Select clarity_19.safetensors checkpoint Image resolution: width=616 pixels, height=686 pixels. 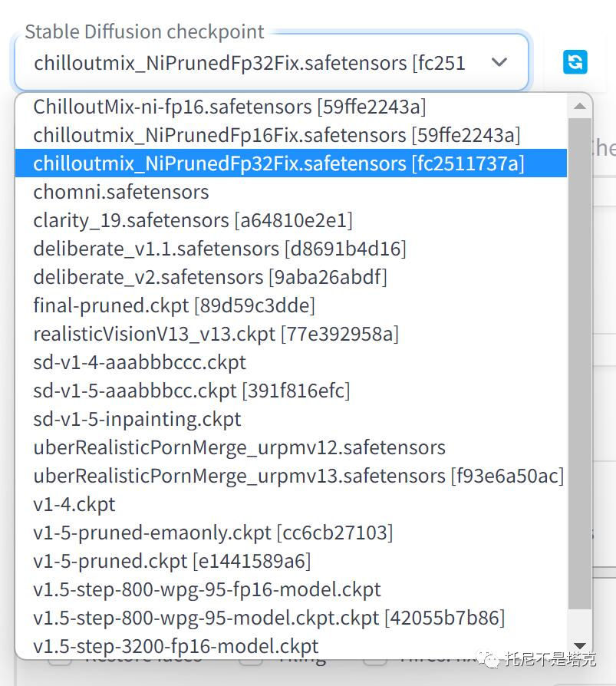click(x=291, y=220)
